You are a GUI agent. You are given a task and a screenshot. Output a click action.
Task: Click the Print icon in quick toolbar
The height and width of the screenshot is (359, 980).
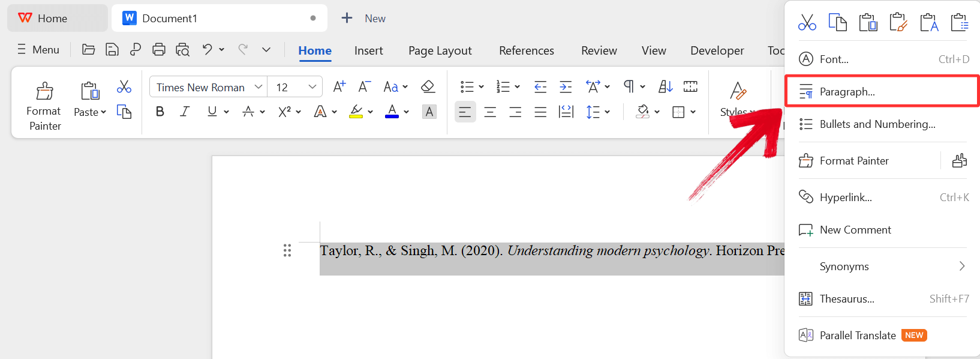click(x=158, y=49)
